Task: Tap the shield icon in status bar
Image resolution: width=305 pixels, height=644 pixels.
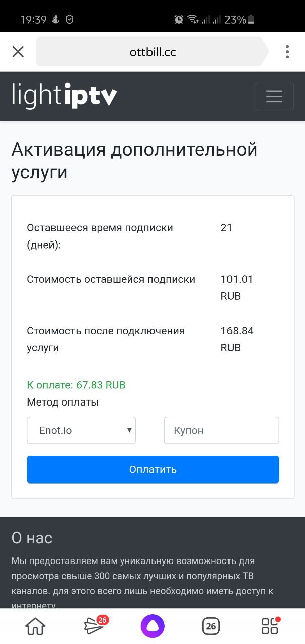Action: 70,20
